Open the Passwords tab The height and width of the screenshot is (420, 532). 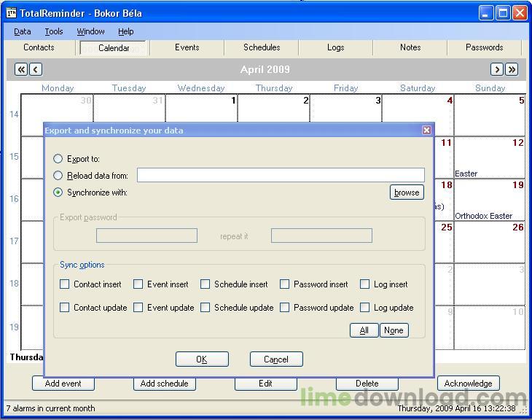484,47
